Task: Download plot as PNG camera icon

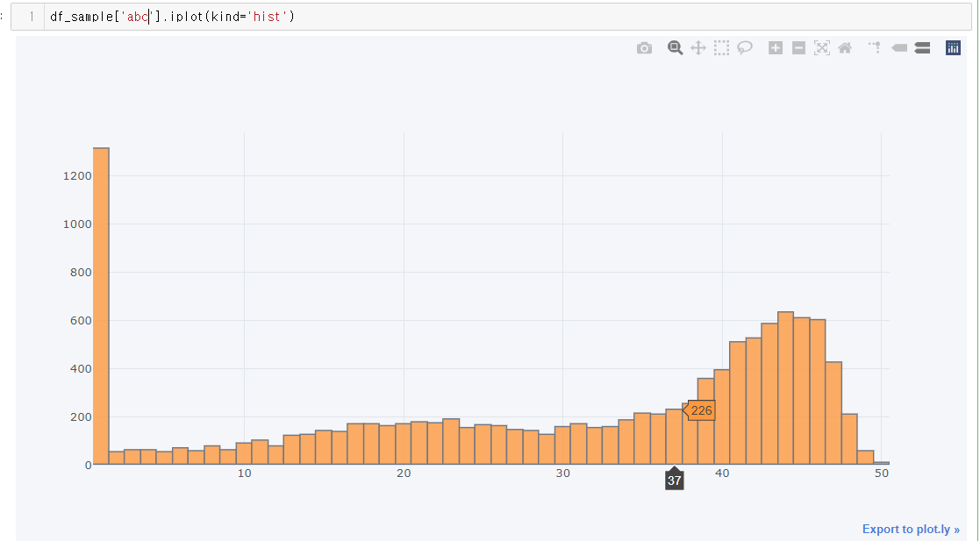Action: click(x=644, y=48)
